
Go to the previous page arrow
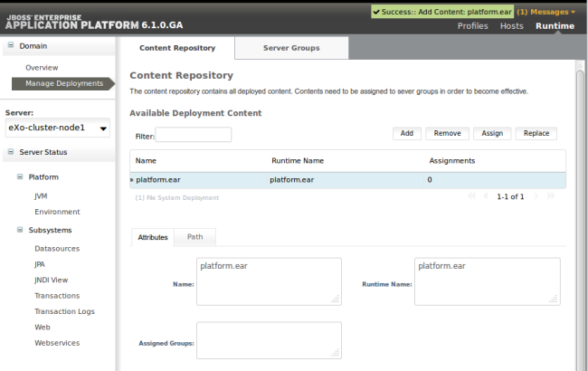tap(486, 195)
